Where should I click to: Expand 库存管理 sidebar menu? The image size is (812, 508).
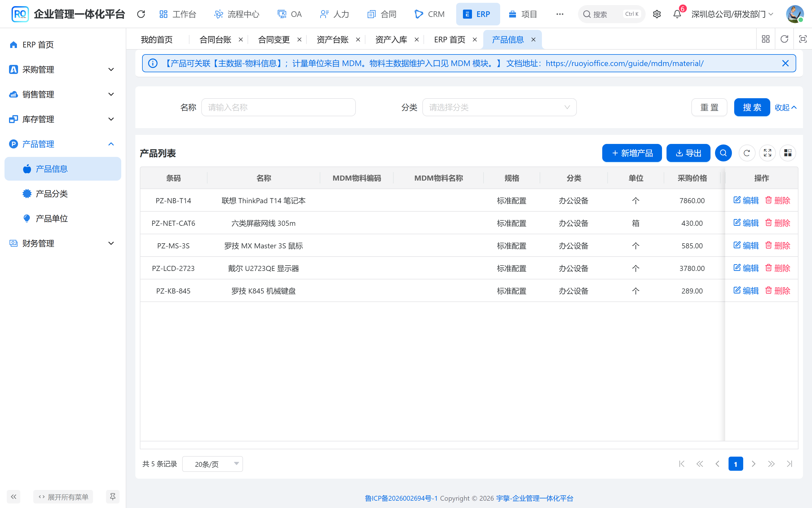tap(63, 119)
